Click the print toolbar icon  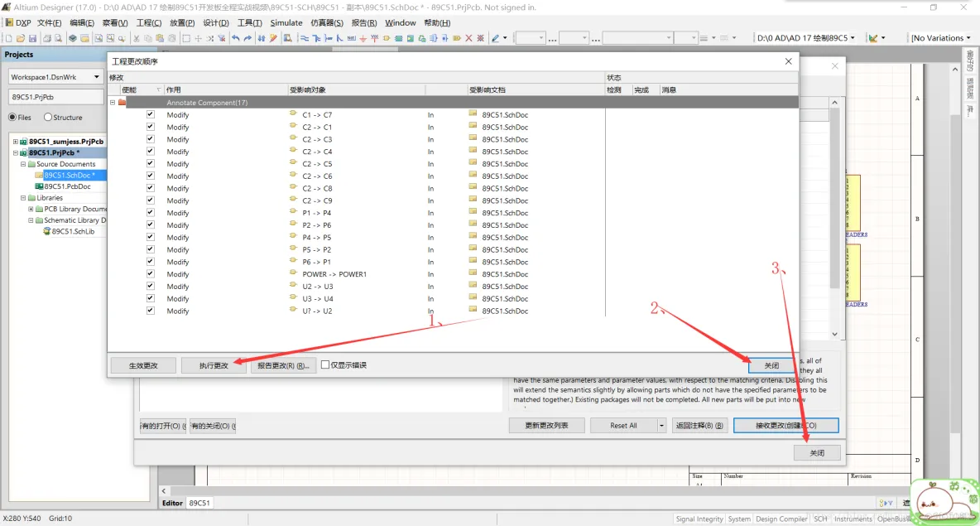47,38
